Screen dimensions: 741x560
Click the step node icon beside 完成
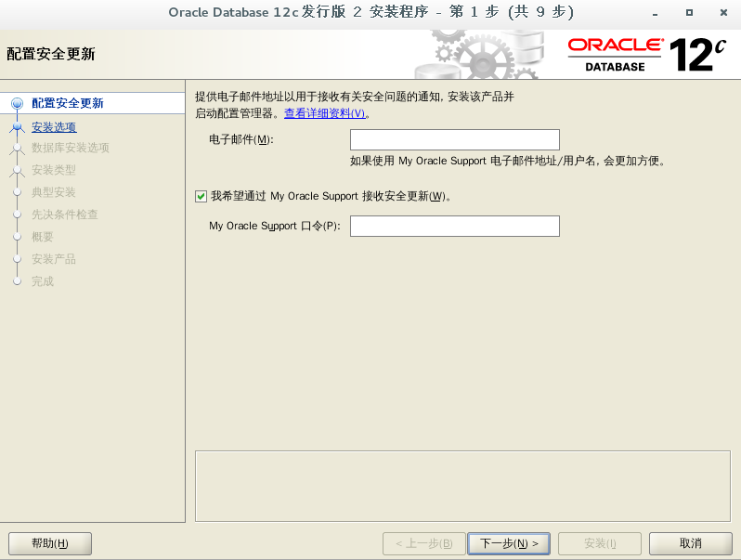[x=17, y=281]
